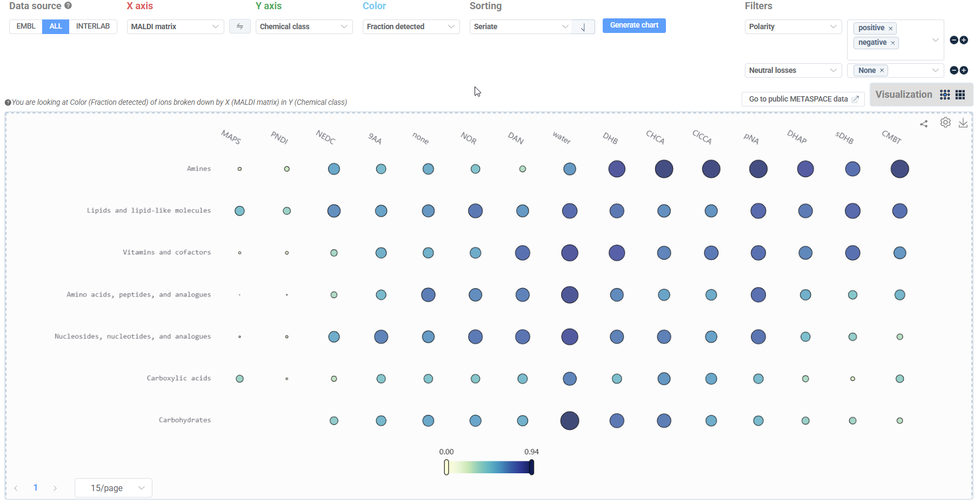This screenshot has width=980, height=503.
Task: Open the Sorting Seriate dropdown
Action: (521, 26)
